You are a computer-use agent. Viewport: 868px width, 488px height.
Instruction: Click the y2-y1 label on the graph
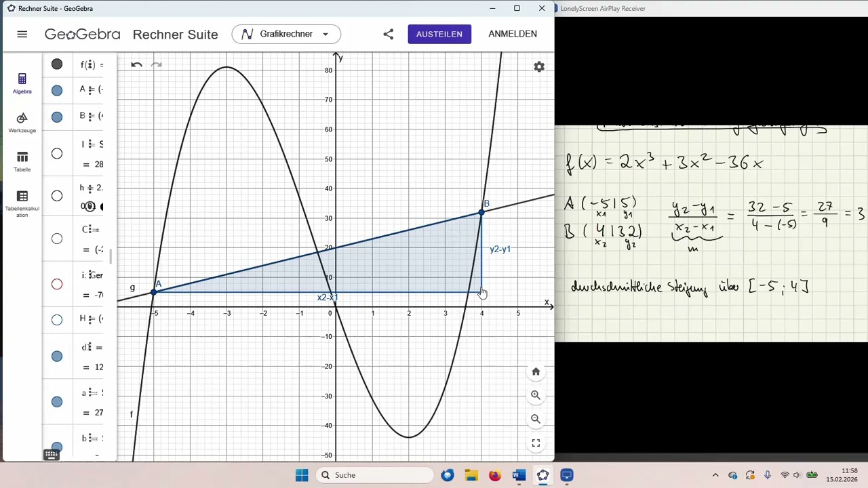pyautogui.click(x=500, y=249)
